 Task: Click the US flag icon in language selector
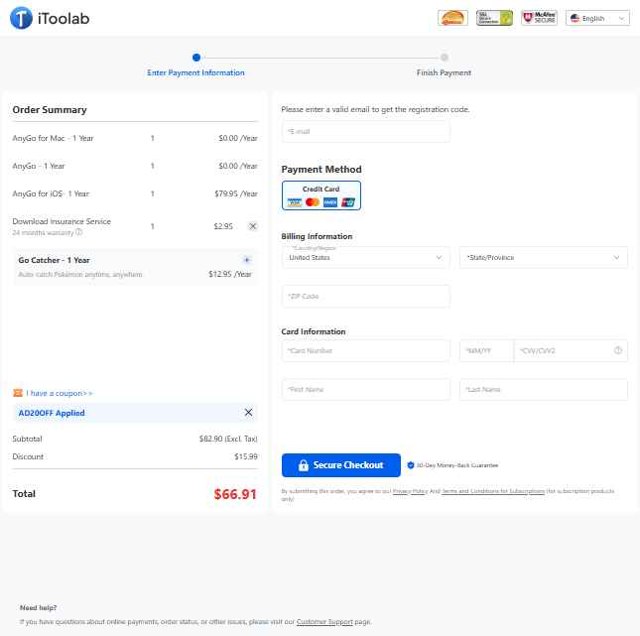click(x=575, y=18)
